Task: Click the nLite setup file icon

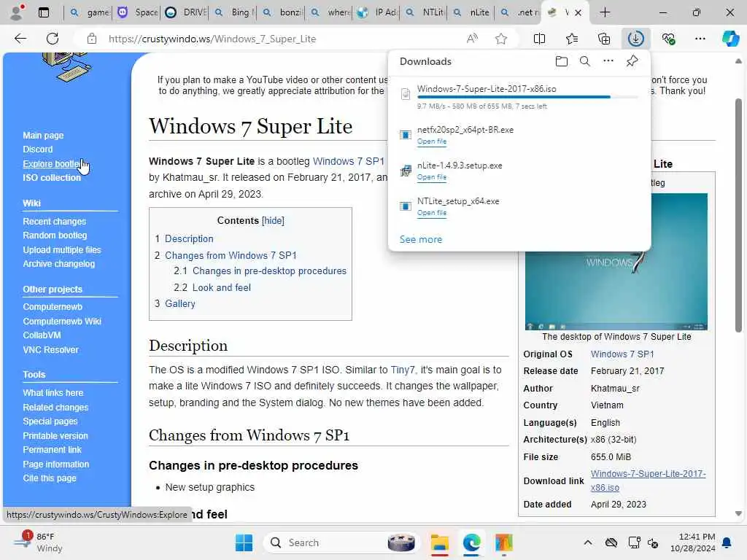Action: [406, 171]
